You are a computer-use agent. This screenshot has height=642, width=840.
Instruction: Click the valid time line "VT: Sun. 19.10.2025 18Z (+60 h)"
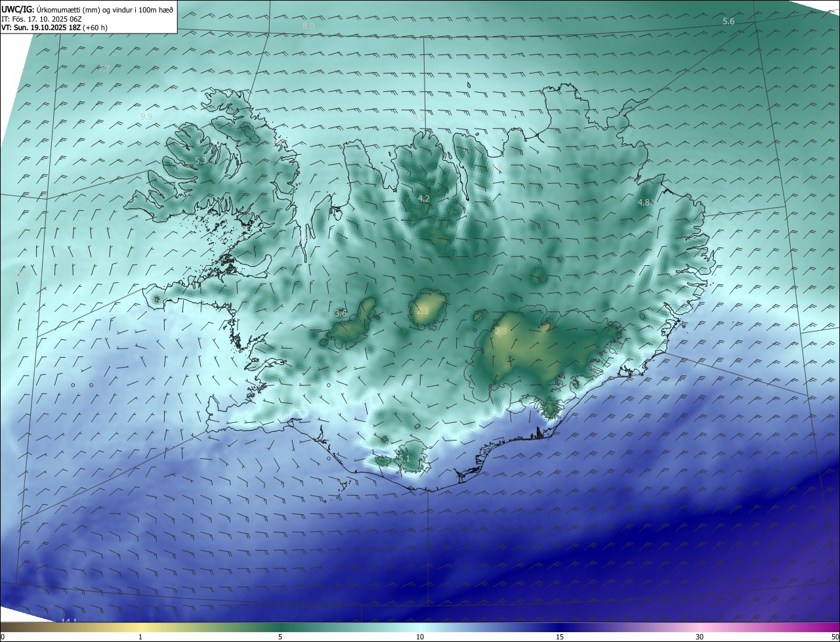tap(54, 28)
